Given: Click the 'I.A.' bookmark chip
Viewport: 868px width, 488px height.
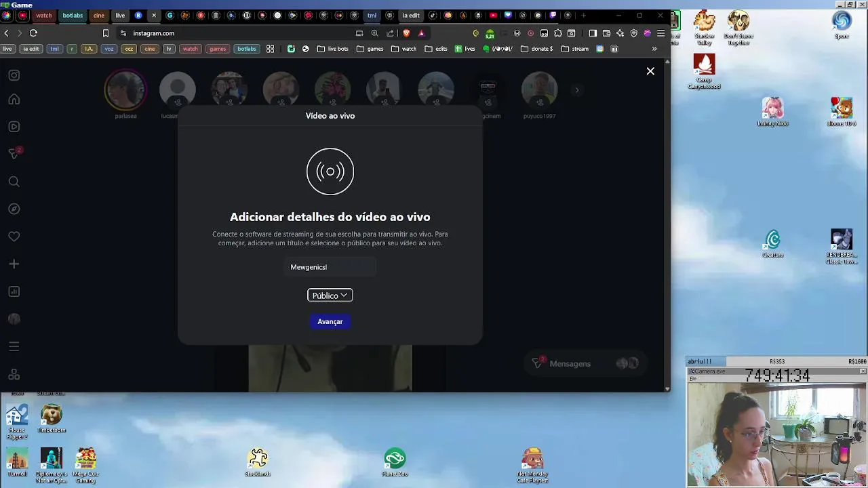Looking at the screenshot, I should point(89,49).
